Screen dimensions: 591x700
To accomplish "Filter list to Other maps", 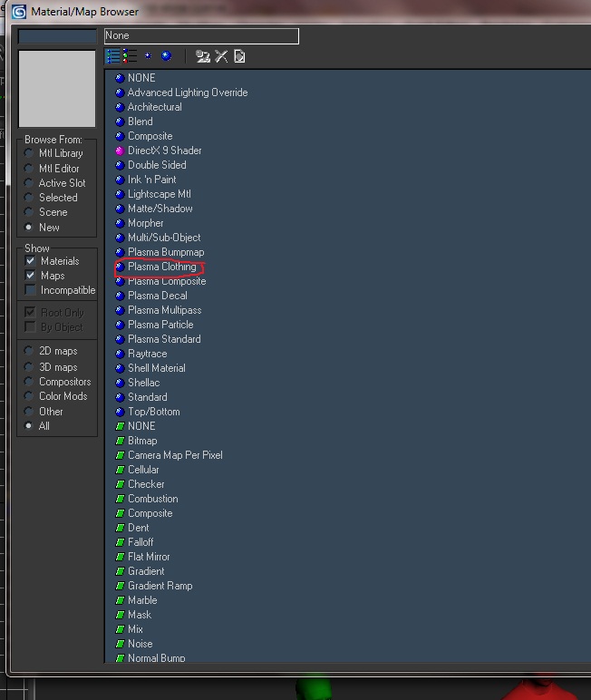I will pyautogui.click(x=29, y=411).
